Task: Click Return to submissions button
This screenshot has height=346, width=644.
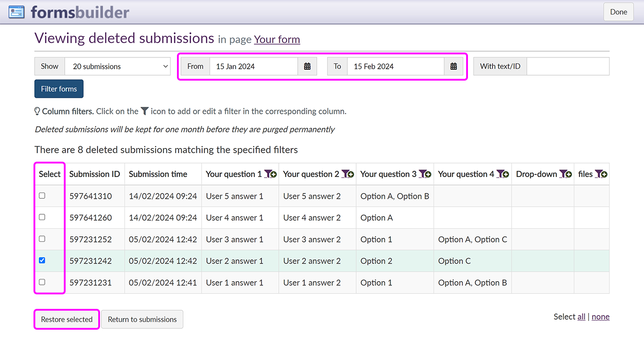Action: pos(142,319)
